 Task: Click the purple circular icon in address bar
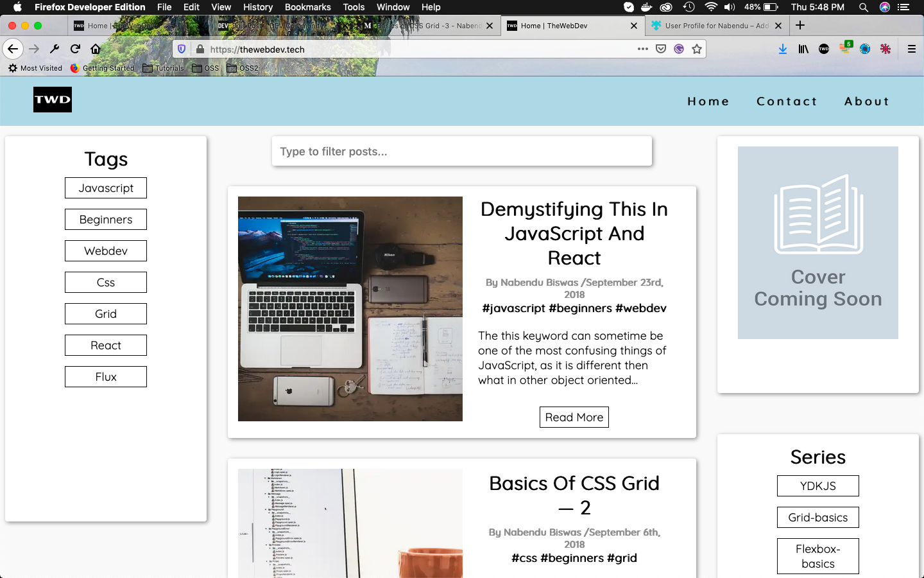pyautogui.click(x=679, y=49)
